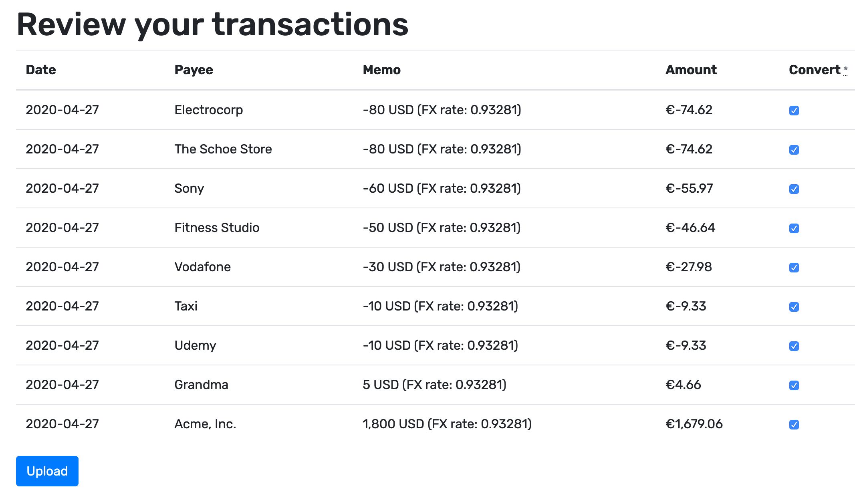Uncheck Vodafone conversion checkbox

pos(794,268)
